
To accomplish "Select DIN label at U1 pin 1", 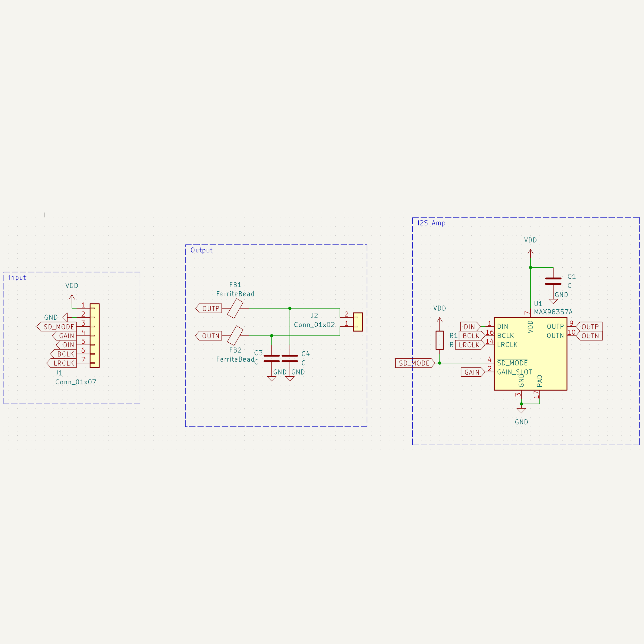I will click(470, 327).
